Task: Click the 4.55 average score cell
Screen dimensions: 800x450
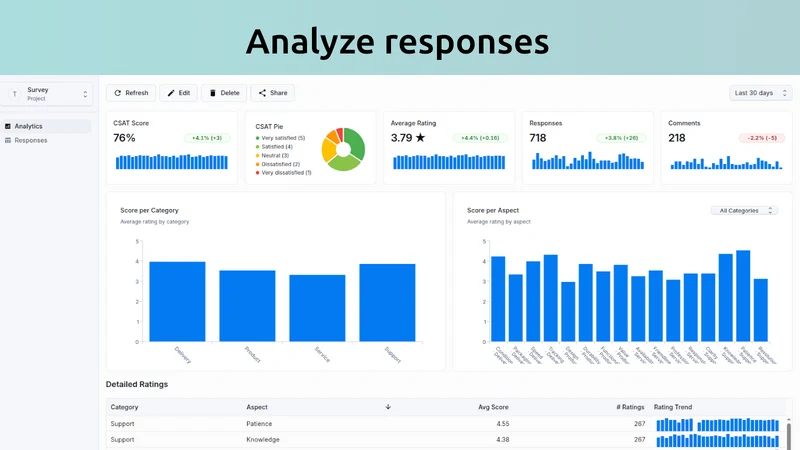Action: (x=503, y=423)
